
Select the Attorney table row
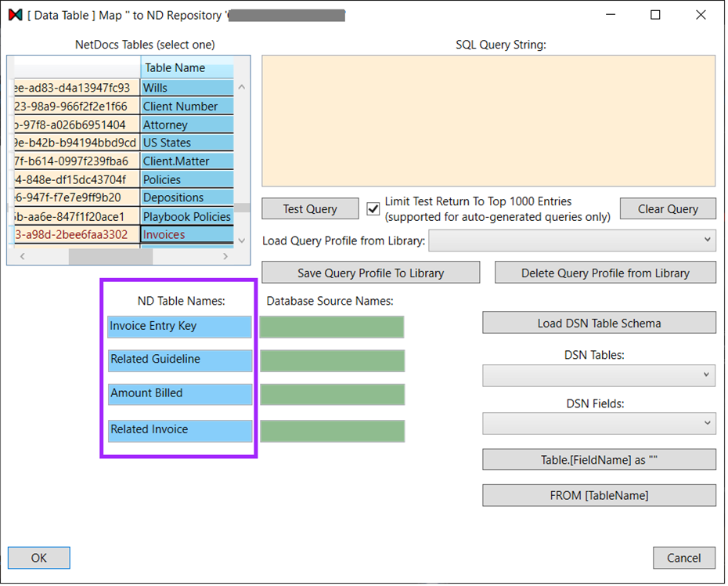pos(187,125)
